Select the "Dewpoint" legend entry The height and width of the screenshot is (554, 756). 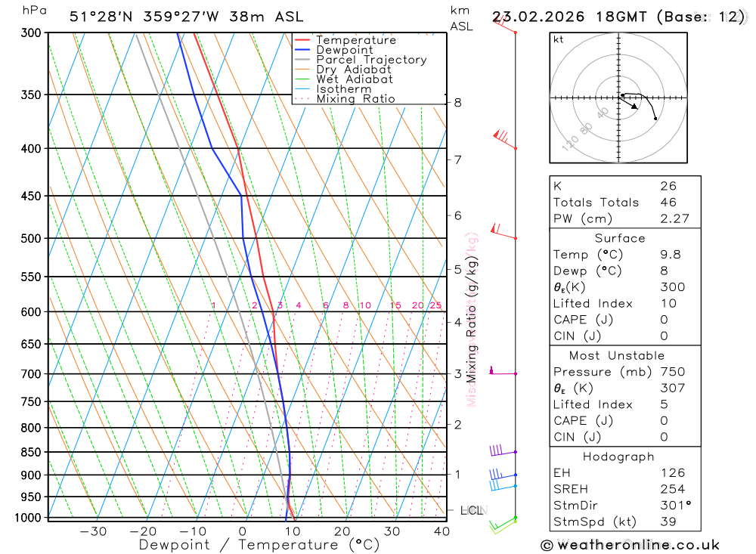(344, 50)
